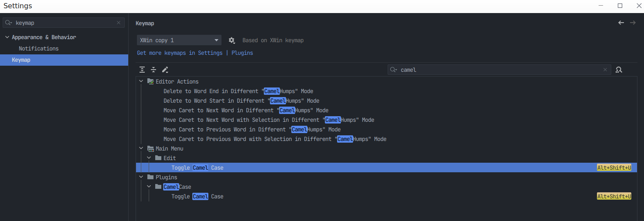Viewport: 644px width, 221px height.
Task: Click the Edit folder icon
Action: (x=158, y=158)
